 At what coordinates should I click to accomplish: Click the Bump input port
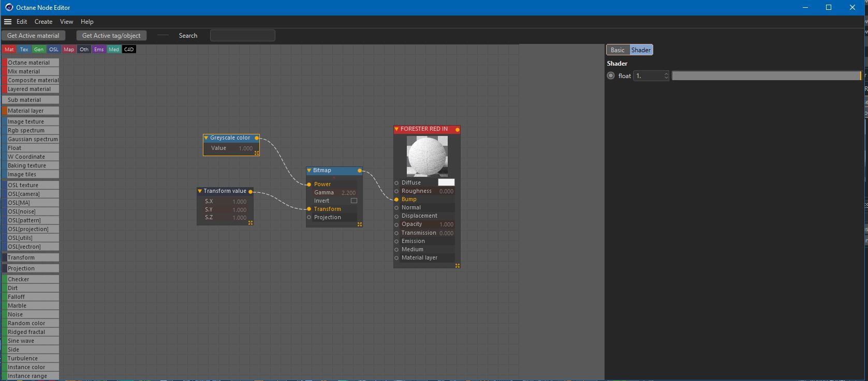[x=396, y=200]
